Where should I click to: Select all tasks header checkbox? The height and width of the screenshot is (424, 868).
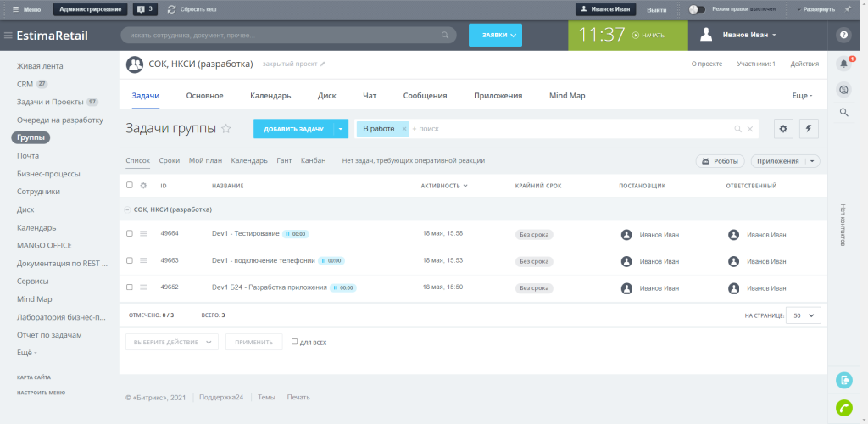coord(130,185)
